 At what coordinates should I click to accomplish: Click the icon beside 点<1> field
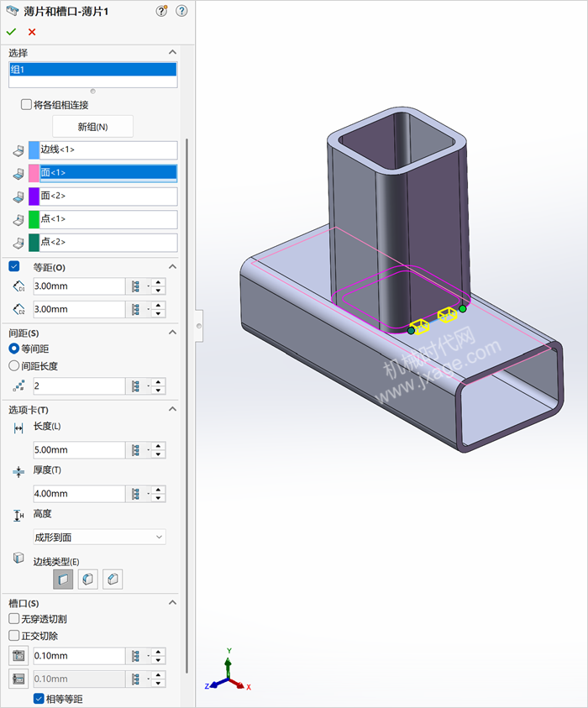pyautogui.click(x=18, y=219)
